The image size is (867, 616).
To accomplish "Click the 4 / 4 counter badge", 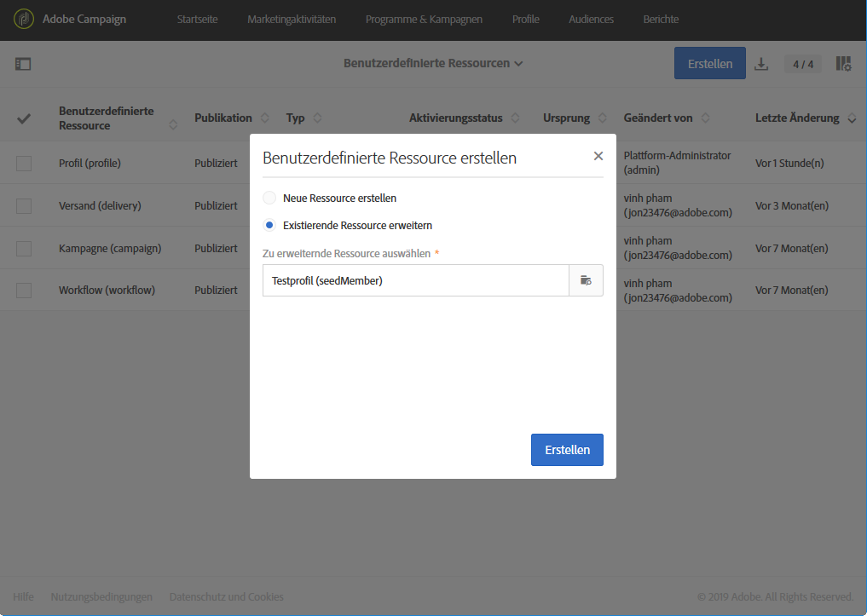I will [803, 64].
